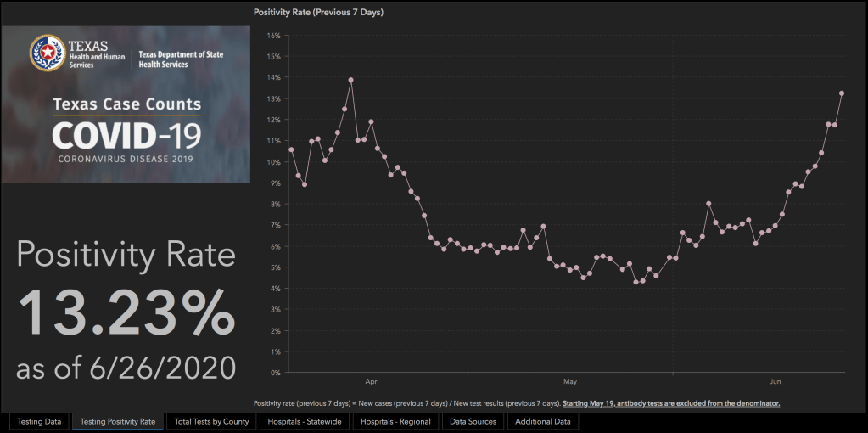
Task: Go to the Hospitals - Regional tab
Action: (x=395, y=421)
